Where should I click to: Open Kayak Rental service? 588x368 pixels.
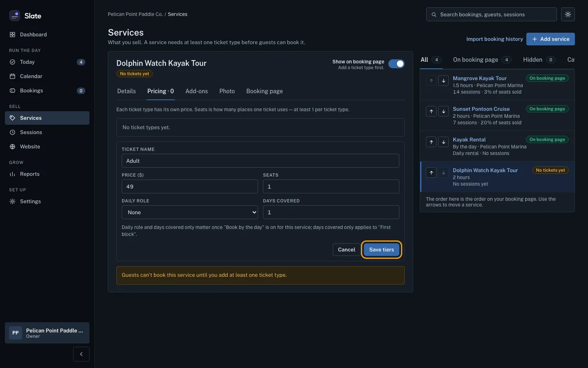[469, 139]
